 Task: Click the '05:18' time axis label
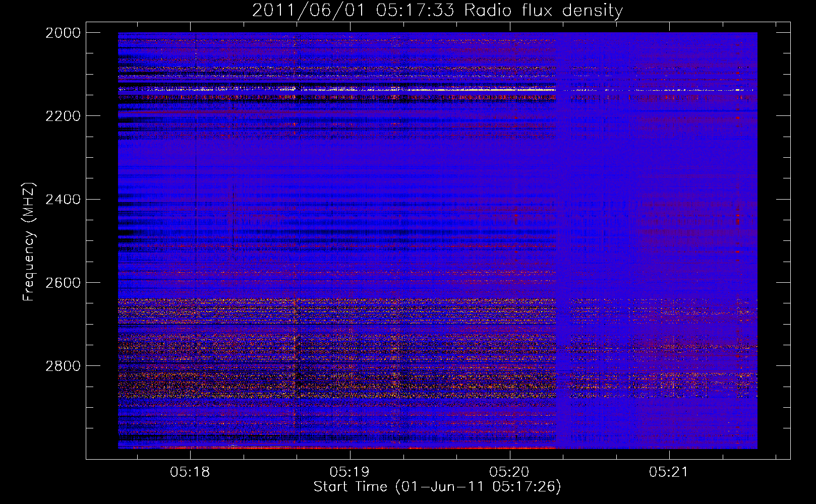coord(190,472)
